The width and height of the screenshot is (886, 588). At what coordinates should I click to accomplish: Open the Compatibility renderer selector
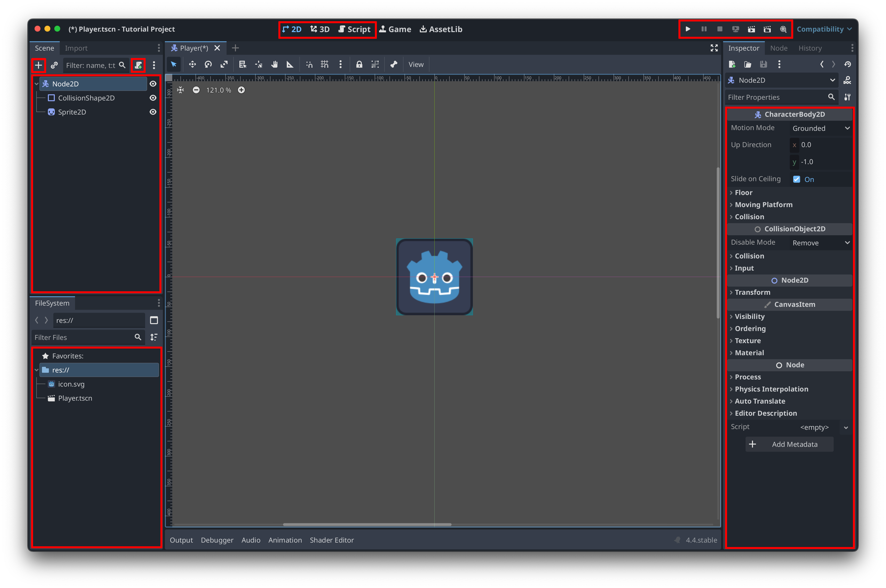(824, 29)
